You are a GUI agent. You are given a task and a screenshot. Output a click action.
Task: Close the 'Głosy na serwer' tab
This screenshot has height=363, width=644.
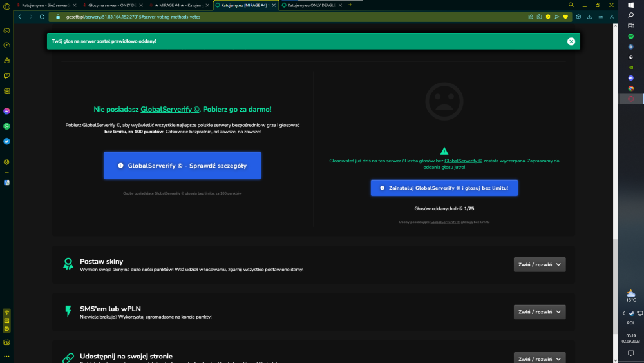(141, 5)
